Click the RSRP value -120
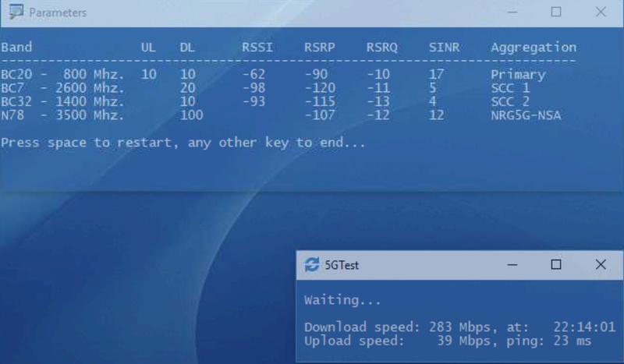 point(320,88)
